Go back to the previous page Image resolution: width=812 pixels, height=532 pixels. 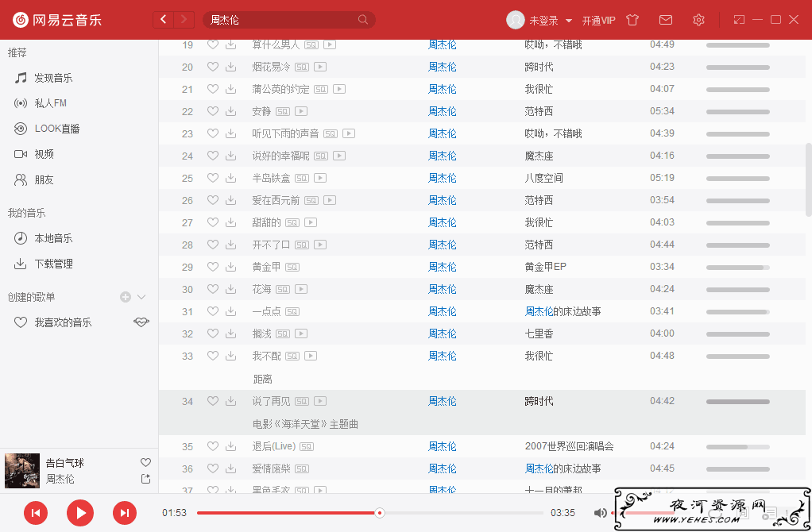coord(164,20)
